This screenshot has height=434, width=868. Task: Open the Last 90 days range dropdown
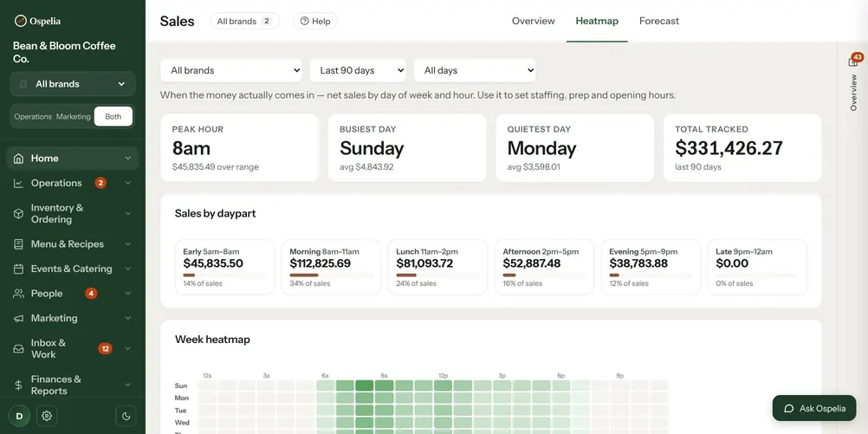click(x=358, y=70)
